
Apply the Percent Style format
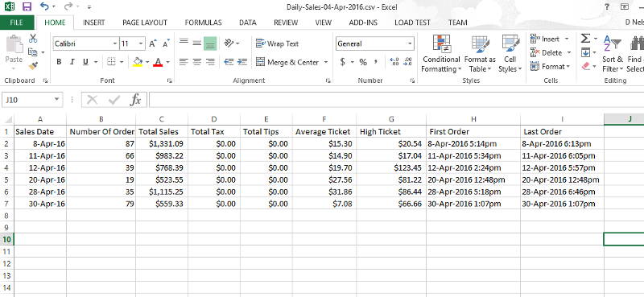[x=363, y=62]
